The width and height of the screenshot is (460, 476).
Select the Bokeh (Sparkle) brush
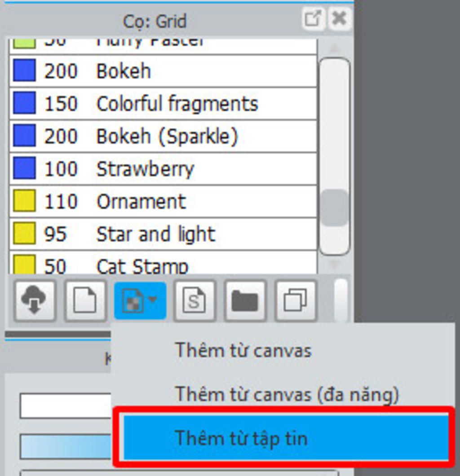click(x=163, y=136)
